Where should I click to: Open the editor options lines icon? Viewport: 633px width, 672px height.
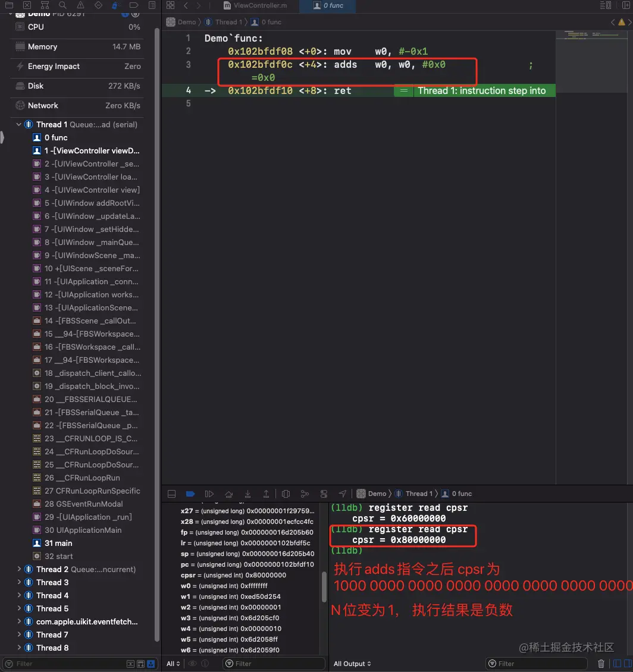pos(606,5)
